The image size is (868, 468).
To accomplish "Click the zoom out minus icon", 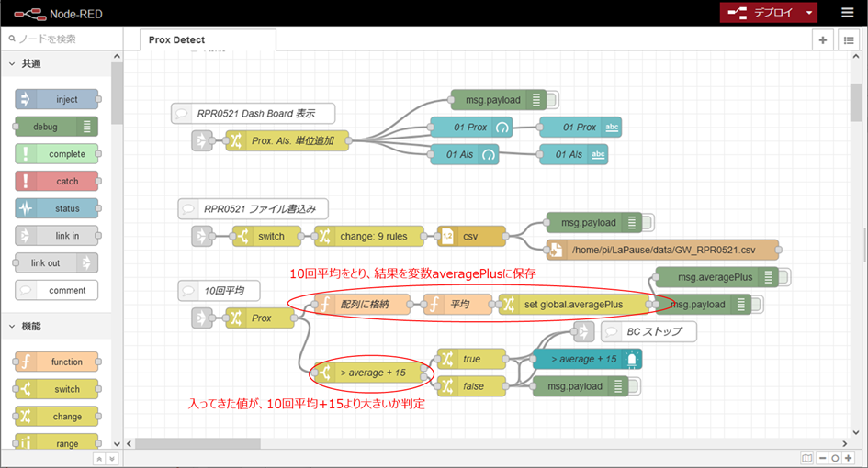I will coord(821,458).
